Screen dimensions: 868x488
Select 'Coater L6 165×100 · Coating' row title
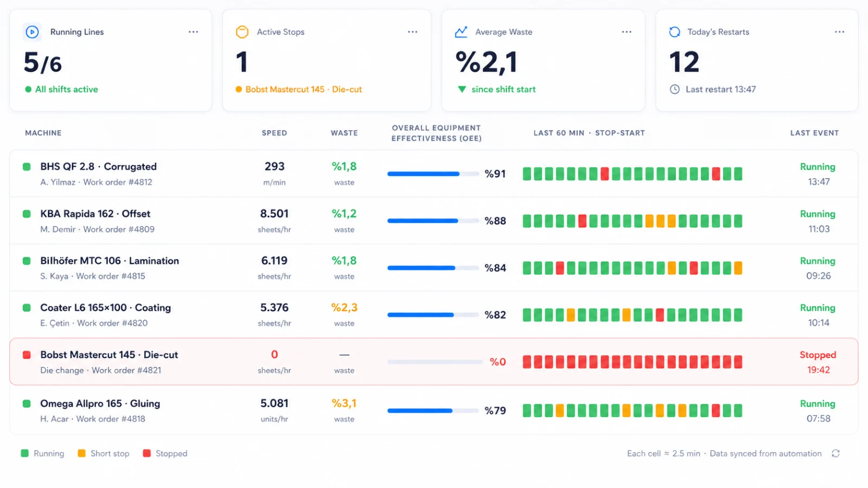(106, 307)
